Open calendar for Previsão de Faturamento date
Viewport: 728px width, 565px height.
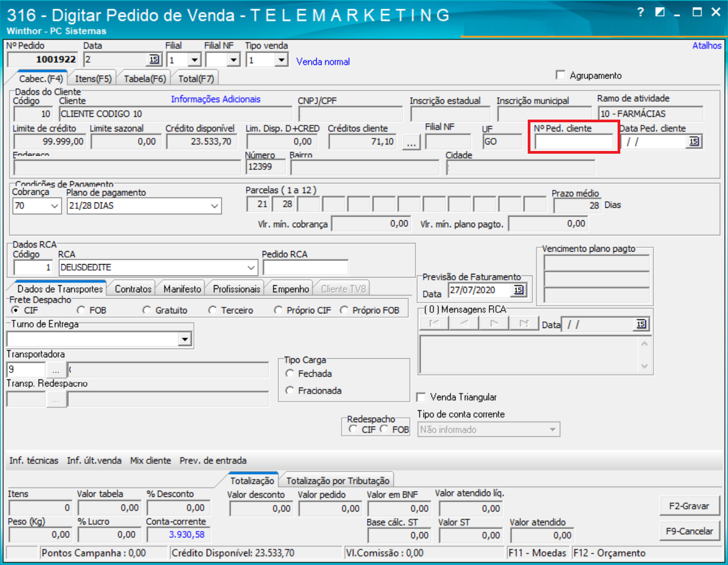point(519,290)
